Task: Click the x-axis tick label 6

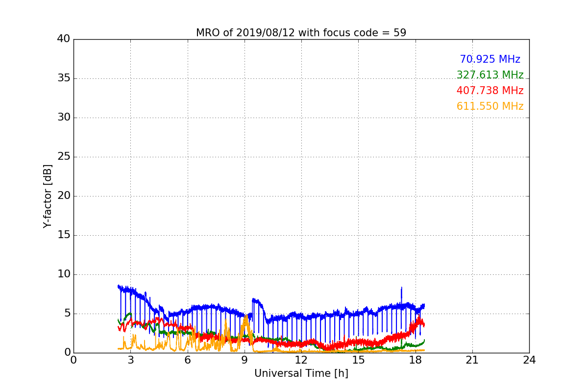Action: [187, 360]
